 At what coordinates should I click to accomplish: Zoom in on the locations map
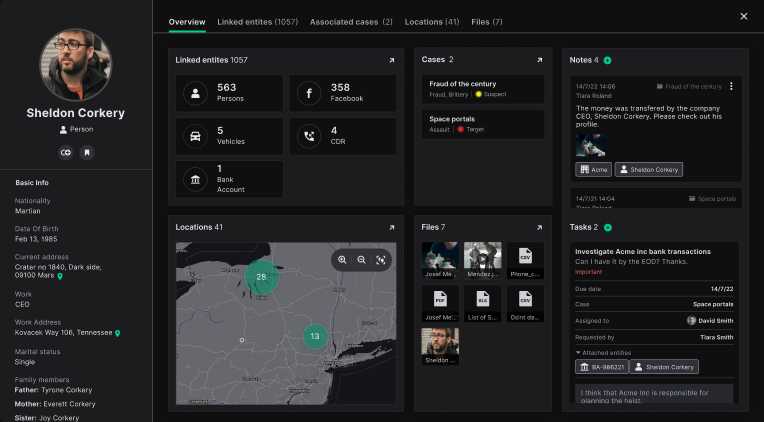tap(342, 260)
